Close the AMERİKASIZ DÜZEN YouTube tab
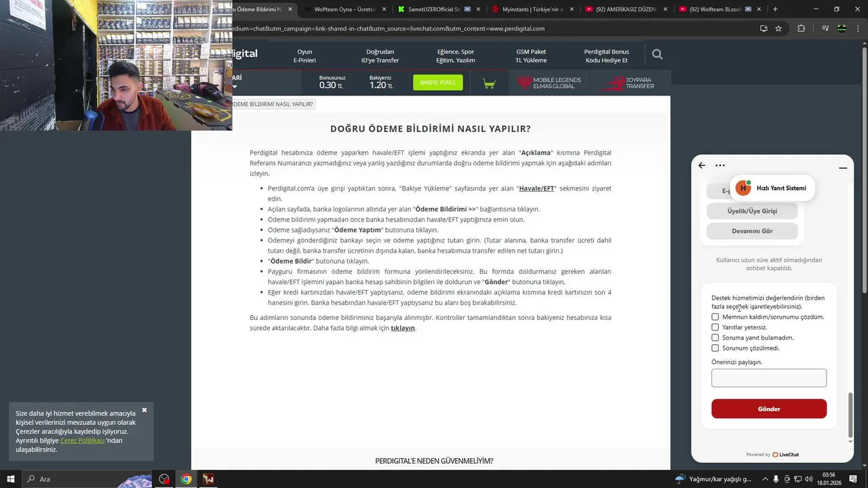The height and width of the screenshot is (488, 868). point(665,9)
